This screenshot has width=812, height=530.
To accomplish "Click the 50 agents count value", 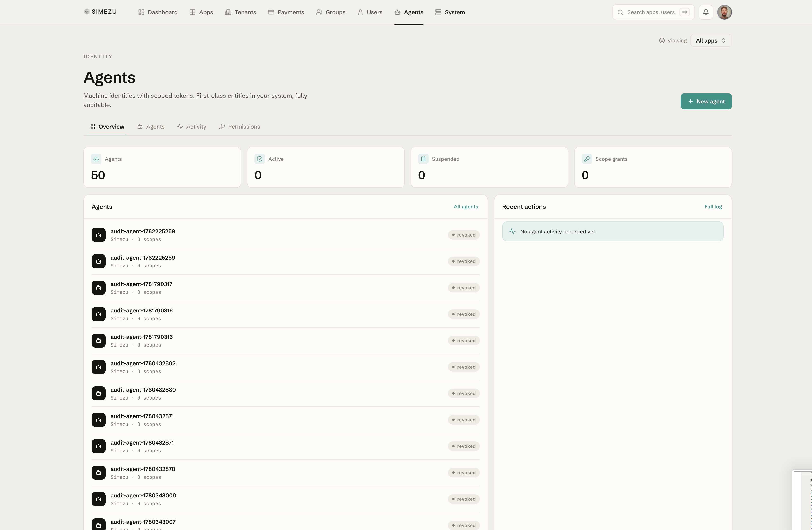I will 98,175.
